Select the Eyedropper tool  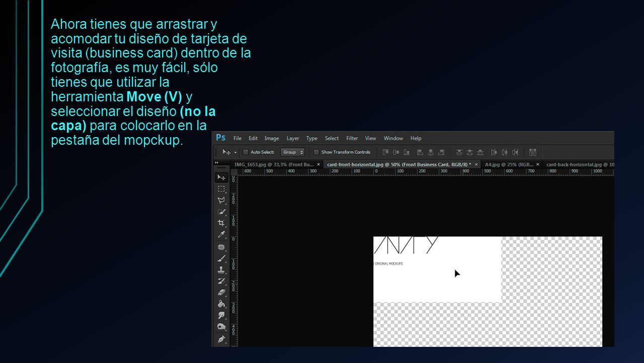pos(221,234)
